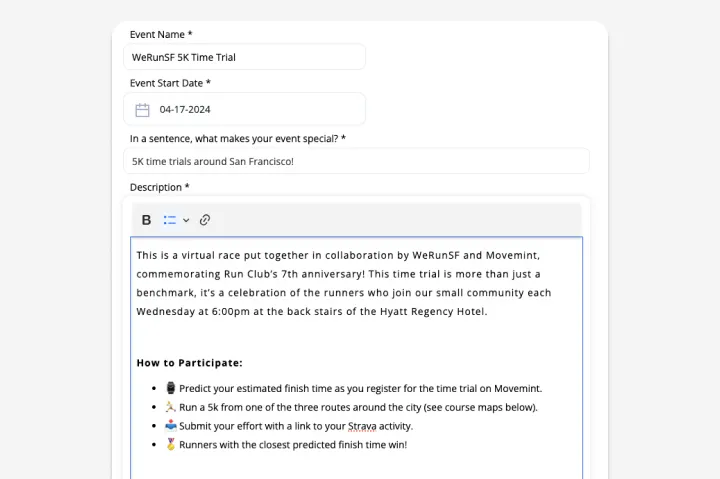The width and height of the screenshot is (720, 479).
Task: Click the runner emoji in second bullet
Action: click(x=171, y=407)
